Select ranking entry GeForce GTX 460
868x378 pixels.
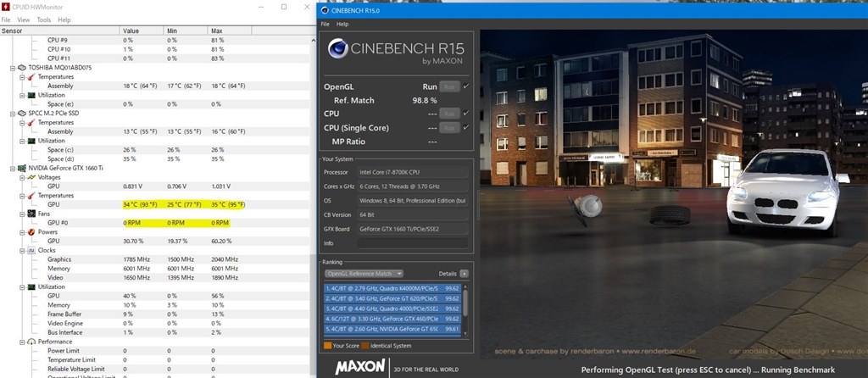tap(392, 319)
